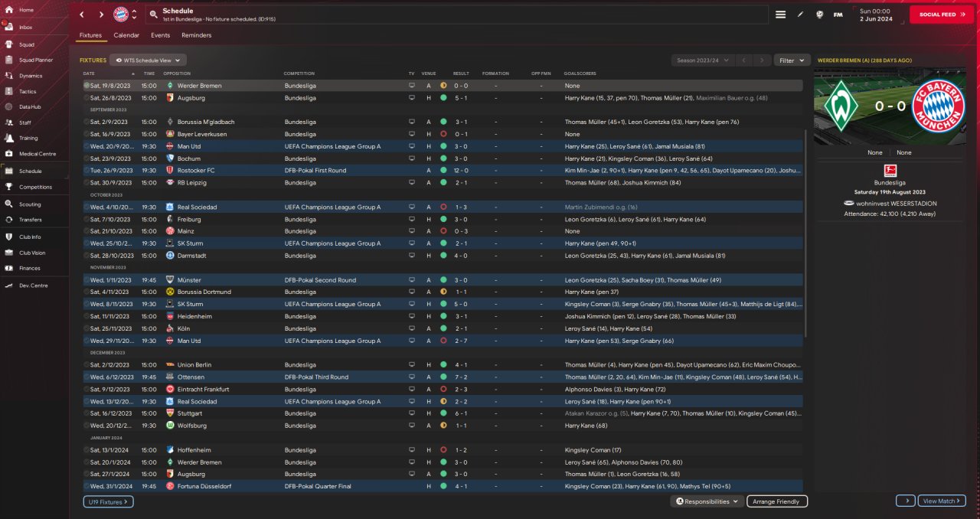Open the Responsibilities dropdown

click(708, 501)
